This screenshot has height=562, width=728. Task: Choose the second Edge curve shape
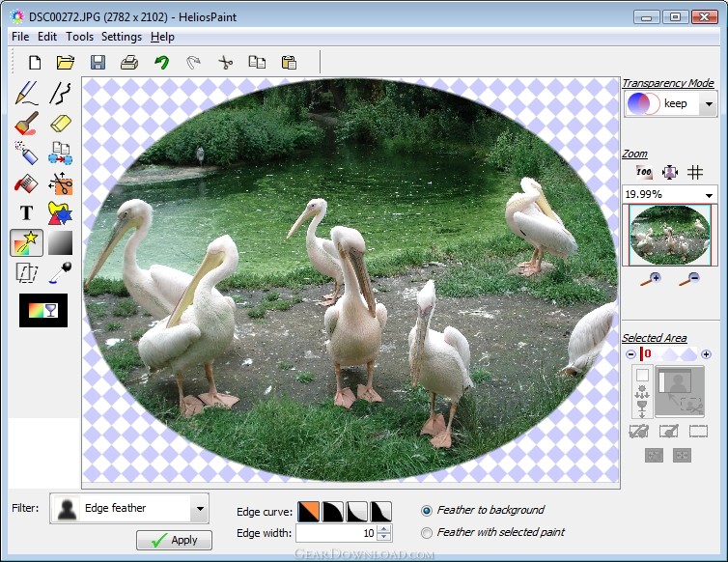332,512
